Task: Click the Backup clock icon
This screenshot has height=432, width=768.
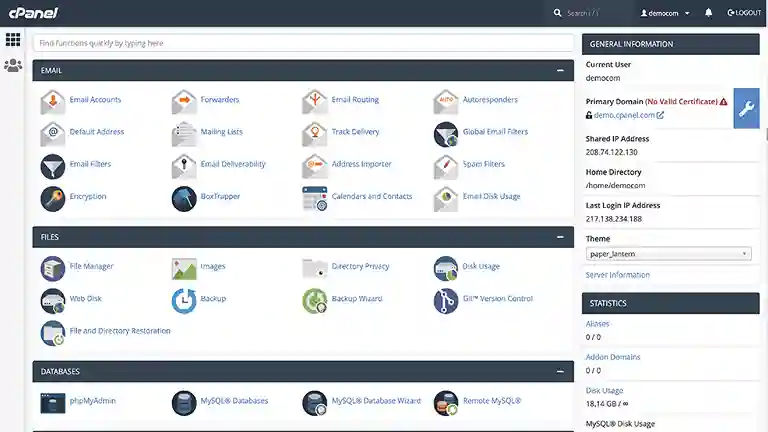Action: (184, 301)
